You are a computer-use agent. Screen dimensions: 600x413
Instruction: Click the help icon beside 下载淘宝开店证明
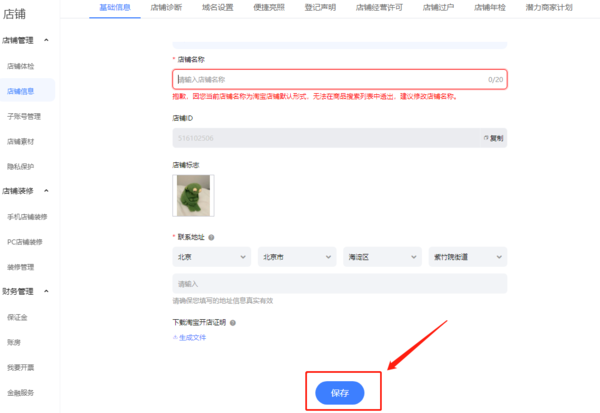[x=233, y=323]
